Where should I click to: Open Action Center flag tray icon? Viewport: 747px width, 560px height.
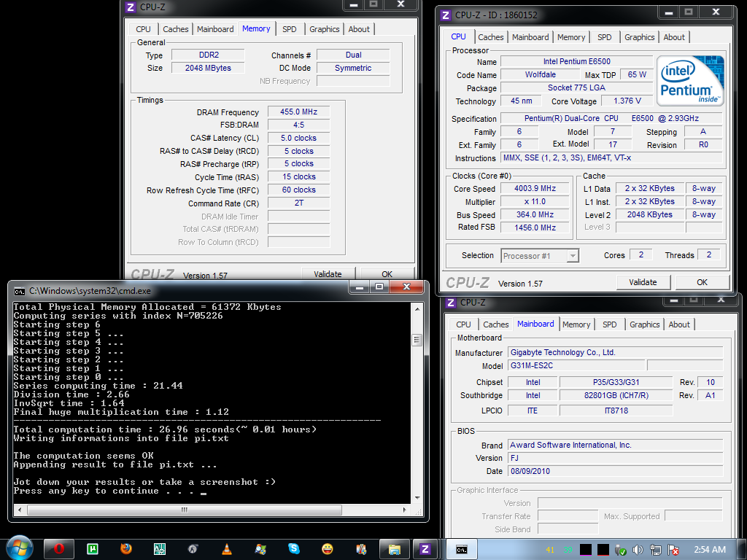tap(673, 550)
